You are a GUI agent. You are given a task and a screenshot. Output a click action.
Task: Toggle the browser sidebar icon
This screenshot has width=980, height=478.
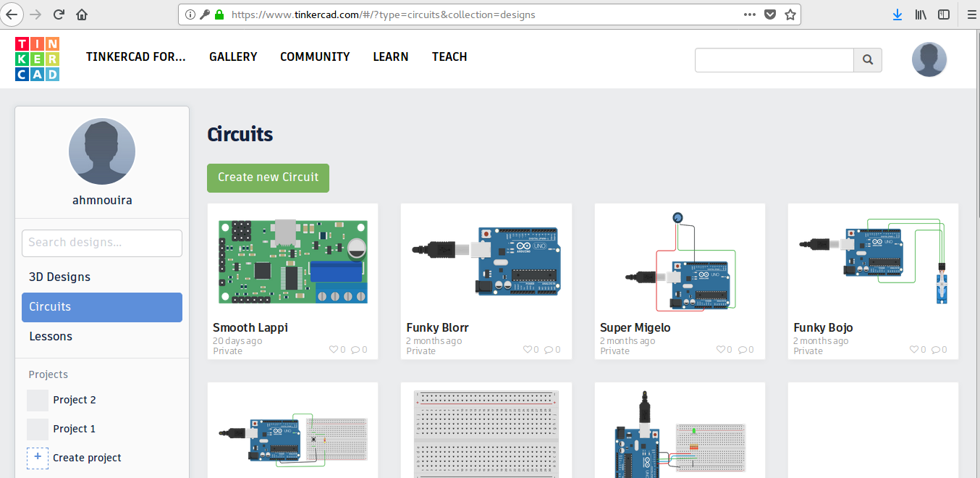[944, 14]
